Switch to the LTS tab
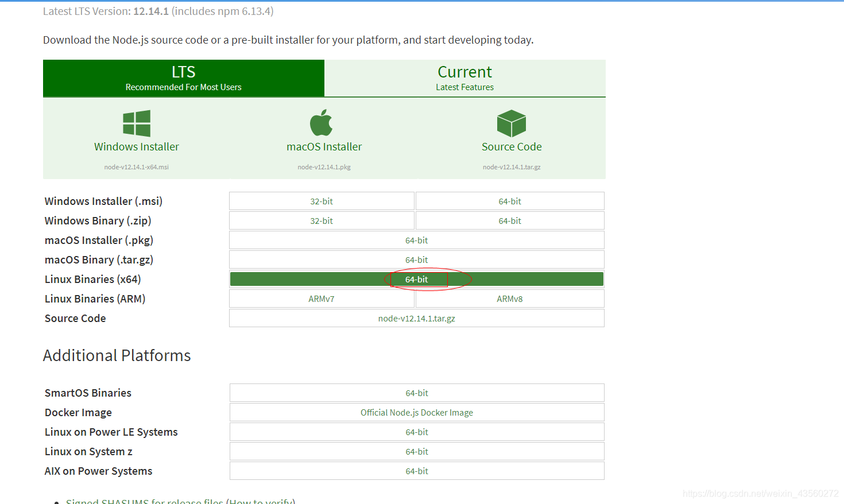This screenshot has width=844, height=504. 184,78
